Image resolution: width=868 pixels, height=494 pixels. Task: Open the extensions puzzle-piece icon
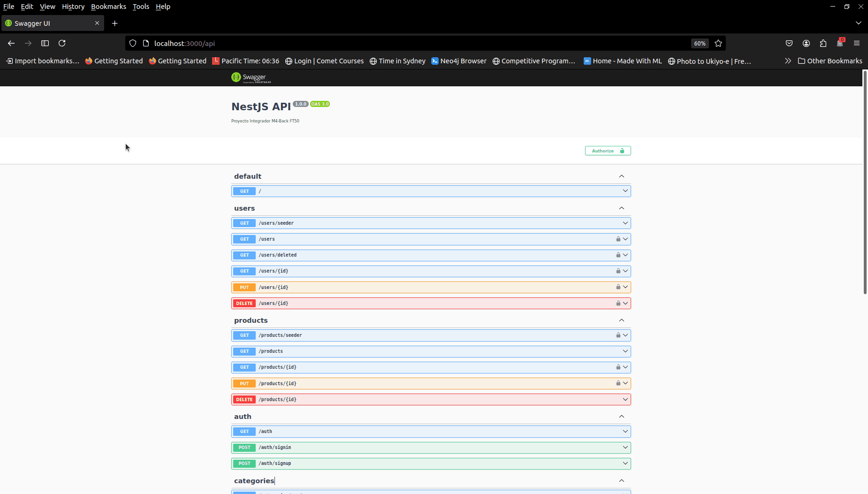pos(822,43)
